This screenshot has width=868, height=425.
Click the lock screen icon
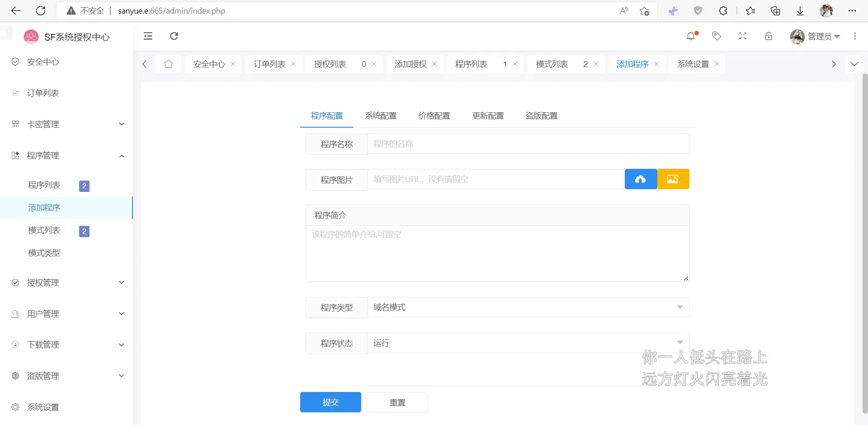coord(769,36)
